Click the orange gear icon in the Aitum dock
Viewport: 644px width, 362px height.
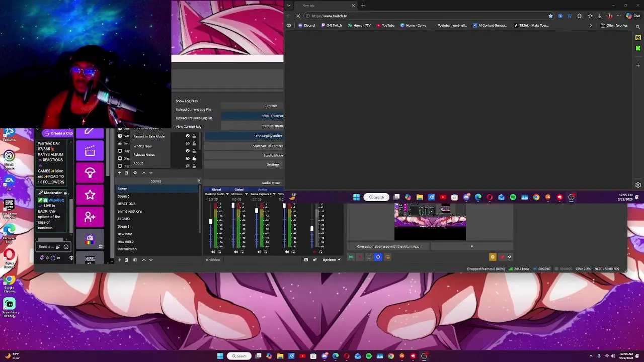493,257
